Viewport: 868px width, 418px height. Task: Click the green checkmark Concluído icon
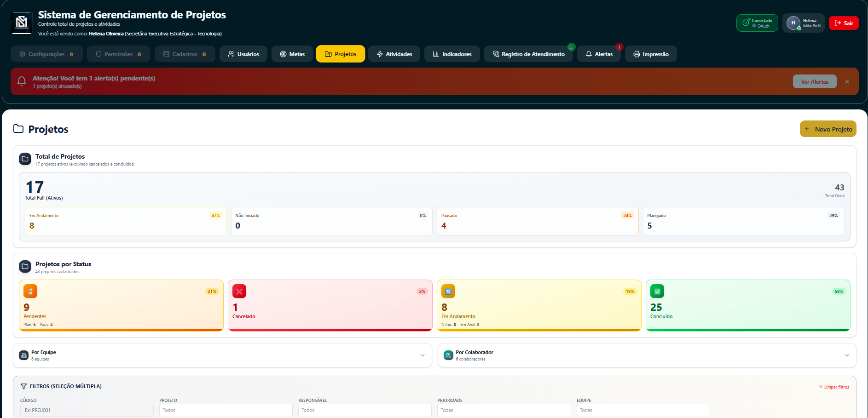(657, 291)
